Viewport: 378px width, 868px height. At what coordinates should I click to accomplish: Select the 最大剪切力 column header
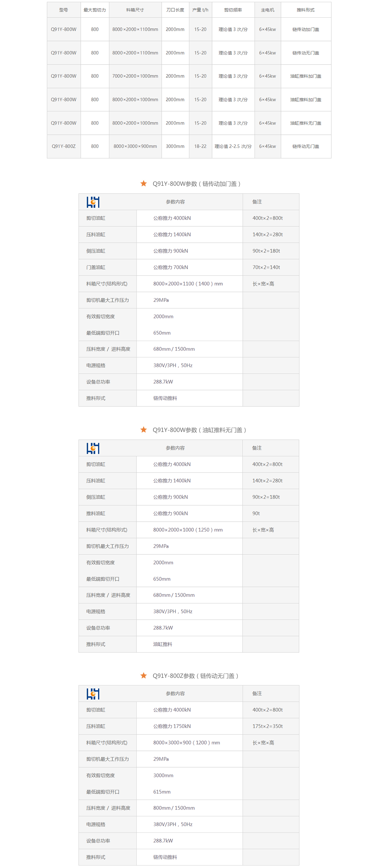click(95, 10)
